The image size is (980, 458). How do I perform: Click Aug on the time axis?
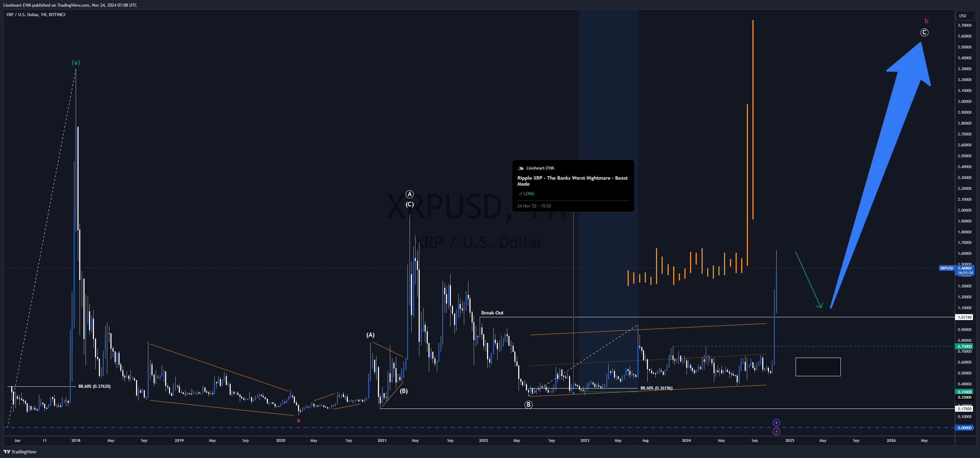tap(645, 440)
